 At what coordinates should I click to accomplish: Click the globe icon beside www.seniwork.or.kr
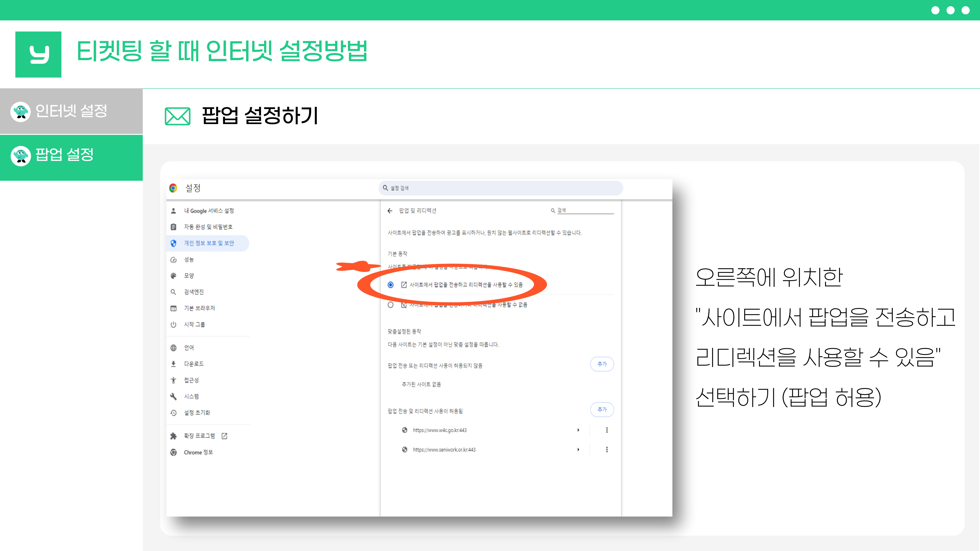coord(405,449)
